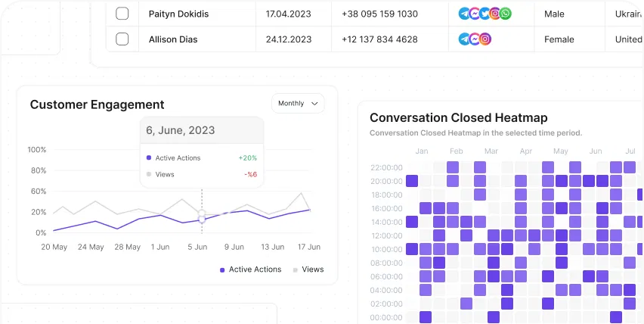Viewport: 644px width, 324px height.
Task: Open the Monthly period dropdown
Action: pyautogui.click(x=298, y=104)
